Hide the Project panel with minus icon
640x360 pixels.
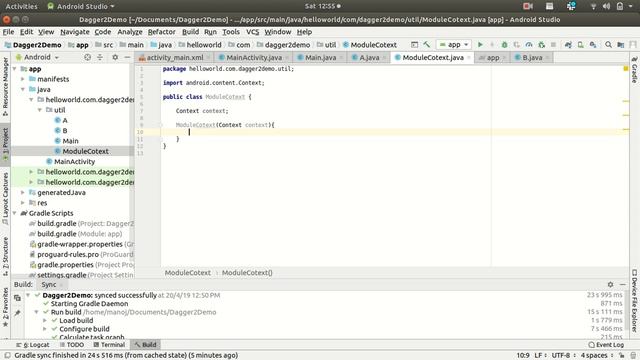click(x=127, y=58)
